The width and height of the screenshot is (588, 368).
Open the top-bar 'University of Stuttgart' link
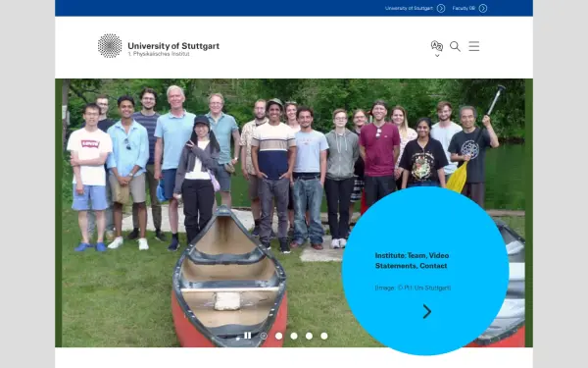pos(409,8)
